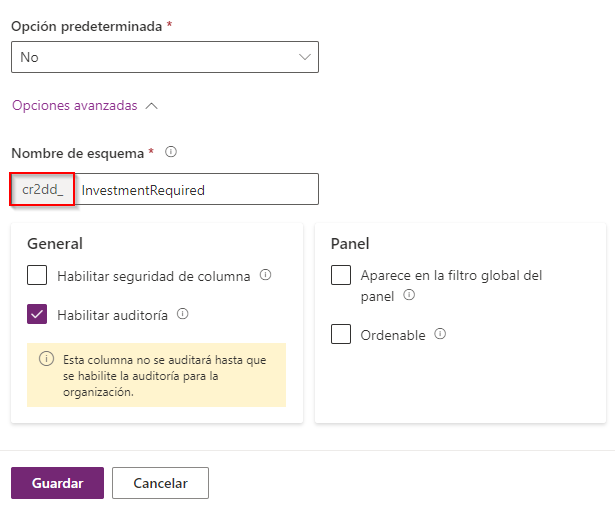Click chevron arrow in the No dropdown
615x515 pixels.
point(305,57)
